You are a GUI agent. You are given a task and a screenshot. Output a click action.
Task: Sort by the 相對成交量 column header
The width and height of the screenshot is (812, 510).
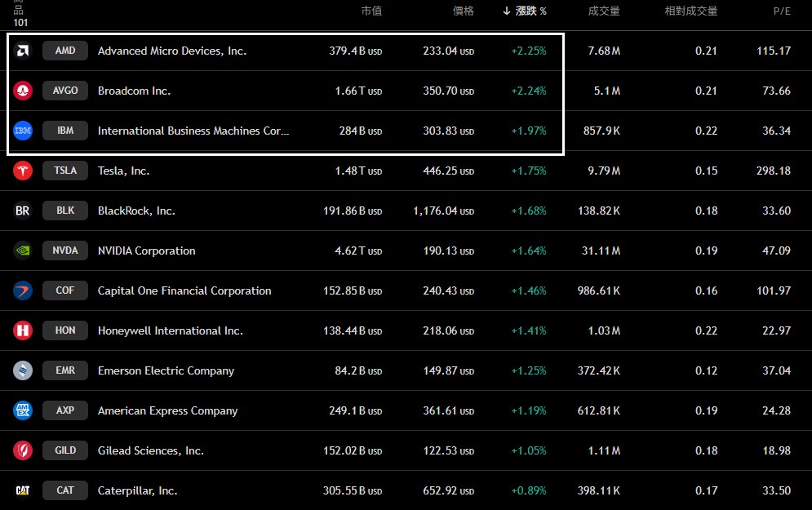point(691,11)
